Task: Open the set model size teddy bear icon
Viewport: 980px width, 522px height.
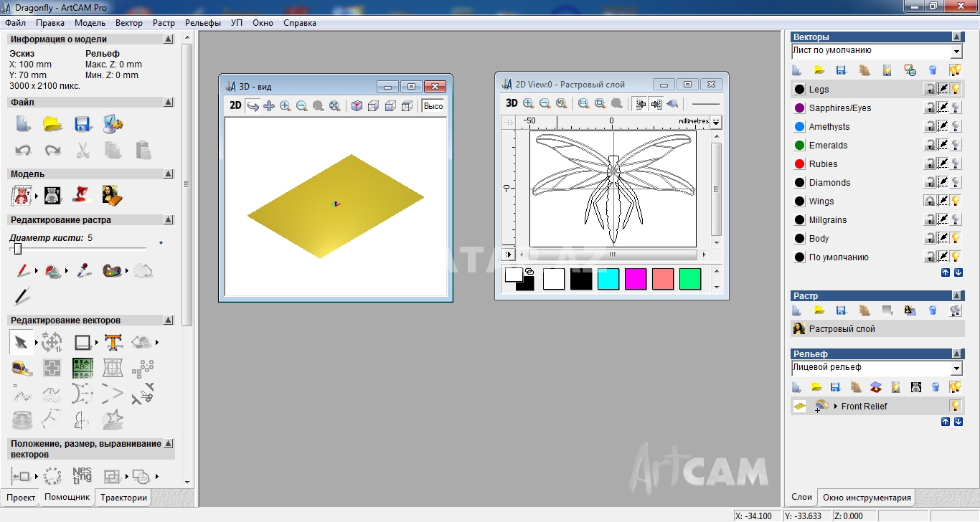Action: coord(22,195)
